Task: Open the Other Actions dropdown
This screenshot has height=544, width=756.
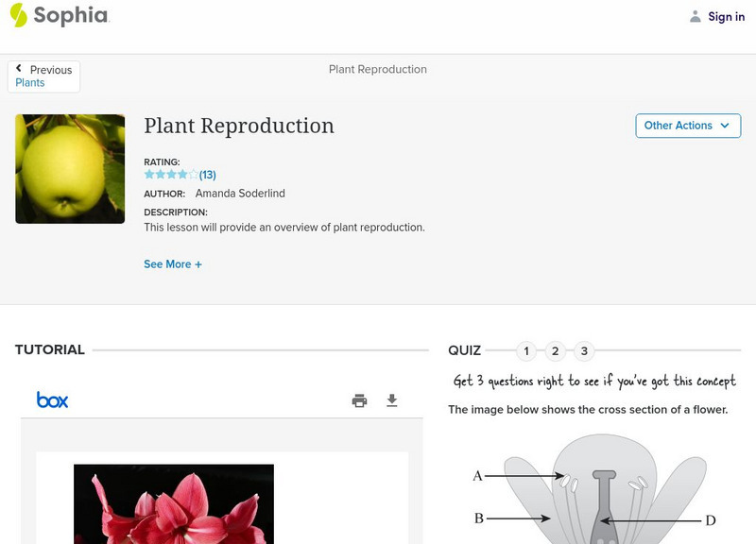Action: pos(687,126)
